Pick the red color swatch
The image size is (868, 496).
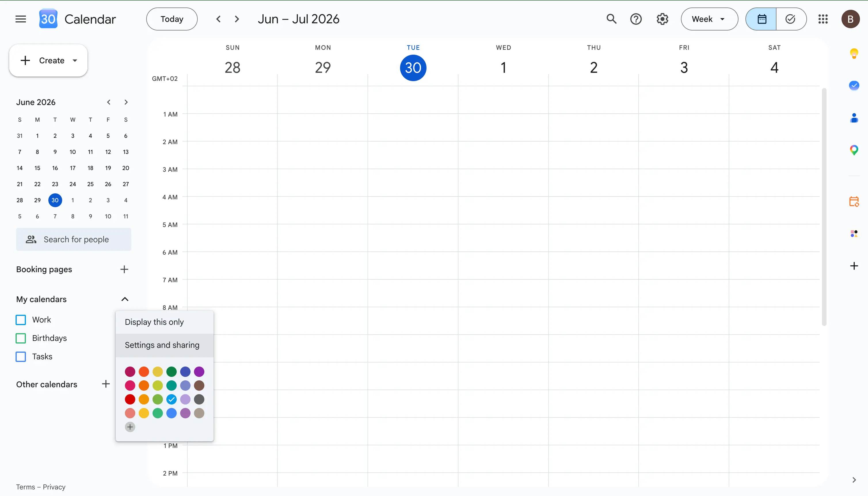point(130,399)
